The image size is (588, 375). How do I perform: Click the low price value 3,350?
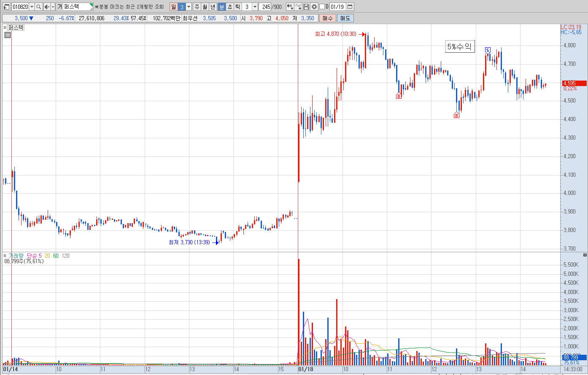pos(307,18)
